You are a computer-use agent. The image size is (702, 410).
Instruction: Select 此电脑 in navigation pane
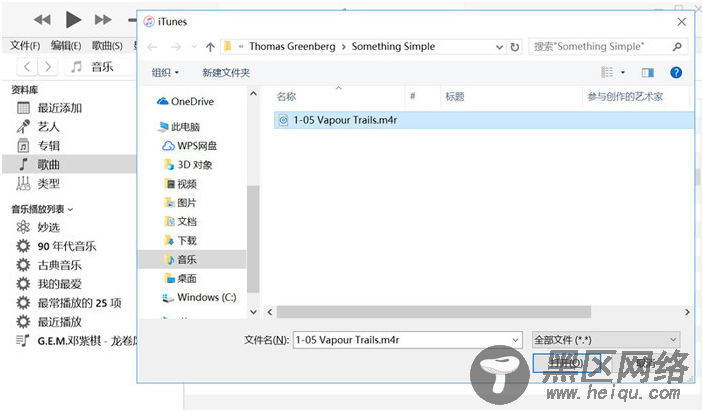point(178,127)
